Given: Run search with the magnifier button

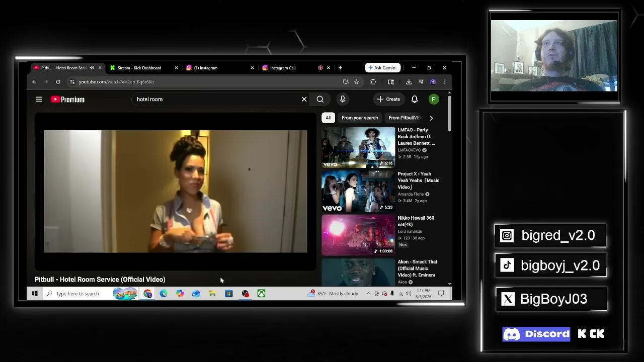Looking at the screenshot, I should [x=320, y=99].
